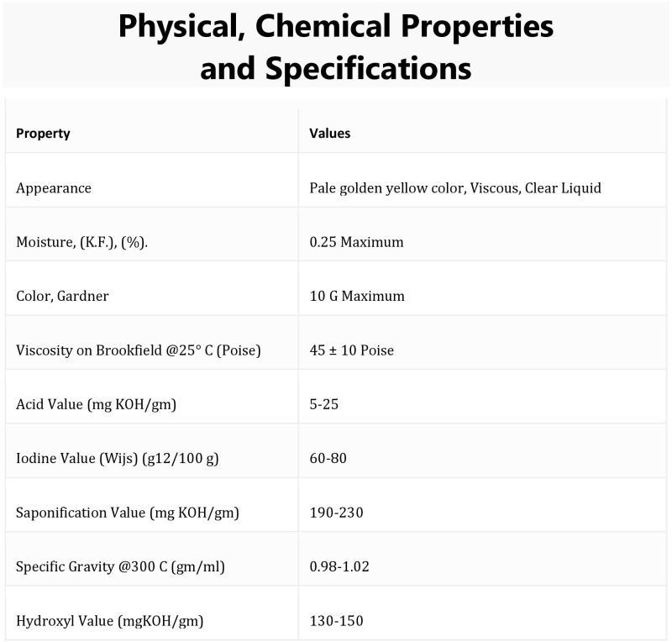Select the Values column header
This screenshot has height=642, width=672.
coord(329,134)
